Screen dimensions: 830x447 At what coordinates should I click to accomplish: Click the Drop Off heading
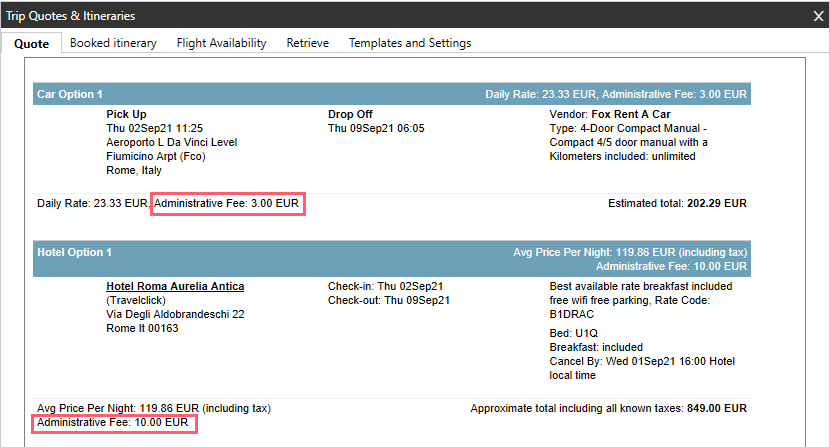coord(351,114)
